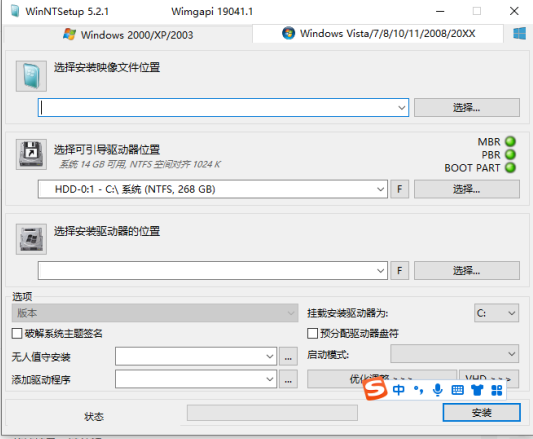This screenshot has width=533, height=439.
Task: Click 选择... button for install drive
Action: click(x=467, y=271)
